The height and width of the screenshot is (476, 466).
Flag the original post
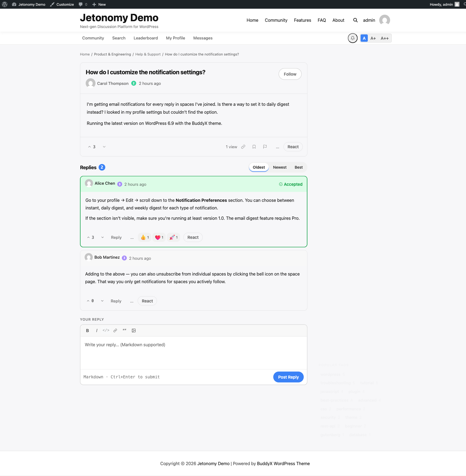(x=265, y=147)
